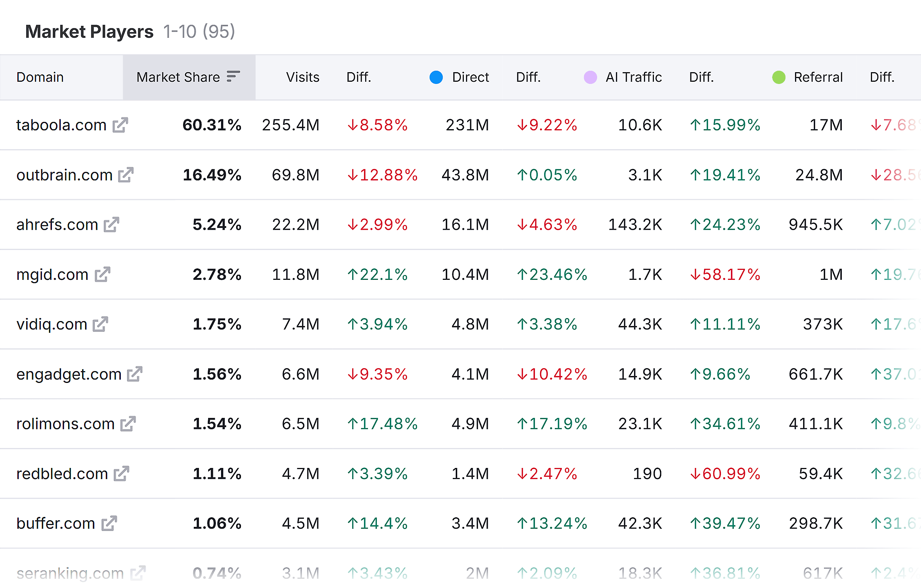Select the taboola.com market share value

pos(211,125)
